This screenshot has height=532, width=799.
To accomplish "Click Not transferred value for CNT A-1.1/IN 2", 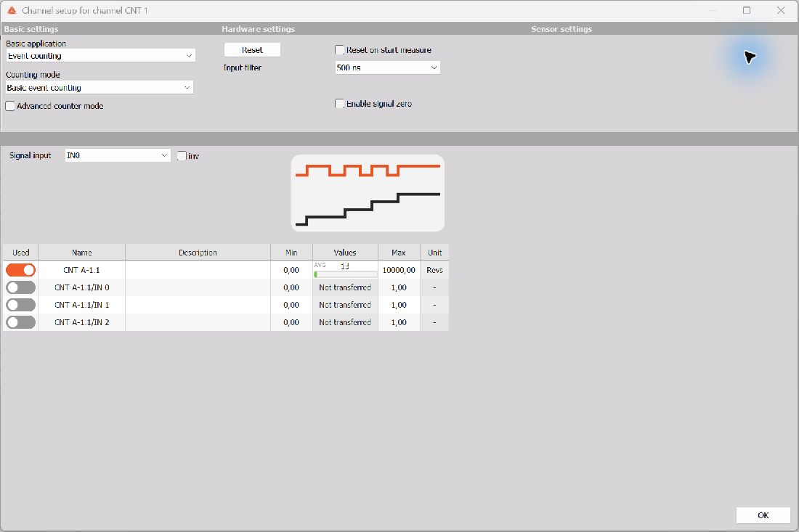I will tap(345, 322).
